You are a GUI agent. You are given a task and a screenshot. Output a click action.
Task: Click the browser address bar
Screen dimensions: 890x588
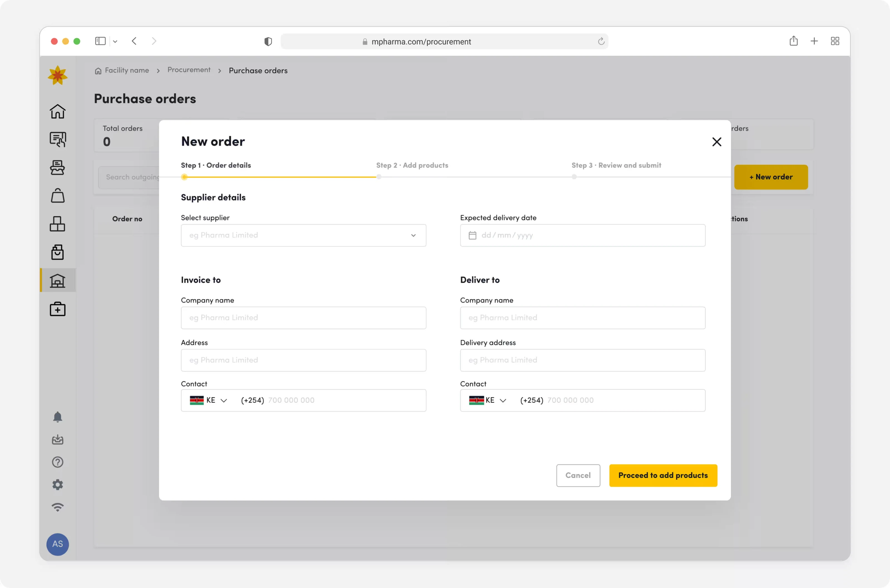point(444,41)
